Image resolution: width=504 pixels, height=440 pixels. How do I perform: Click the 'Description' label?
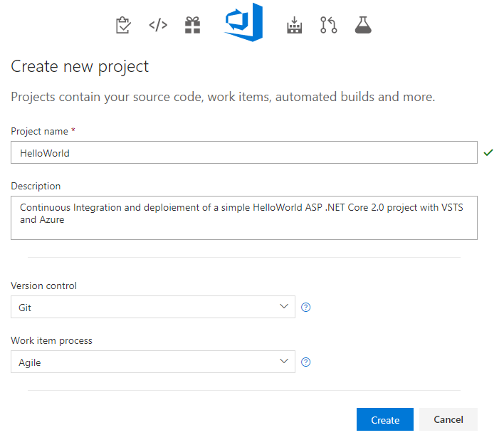pos(36,186)
